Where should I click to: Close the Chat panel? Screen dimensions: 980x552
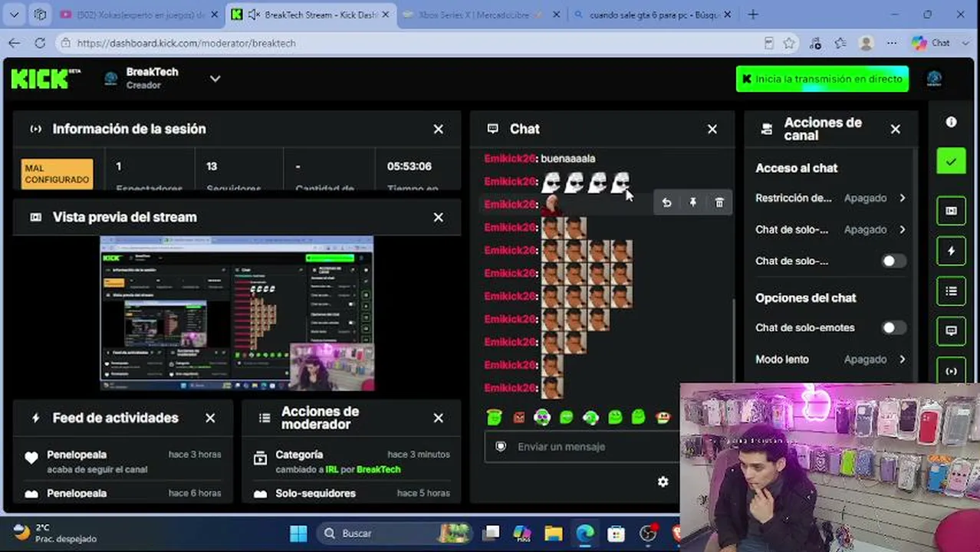pos(712,129)
